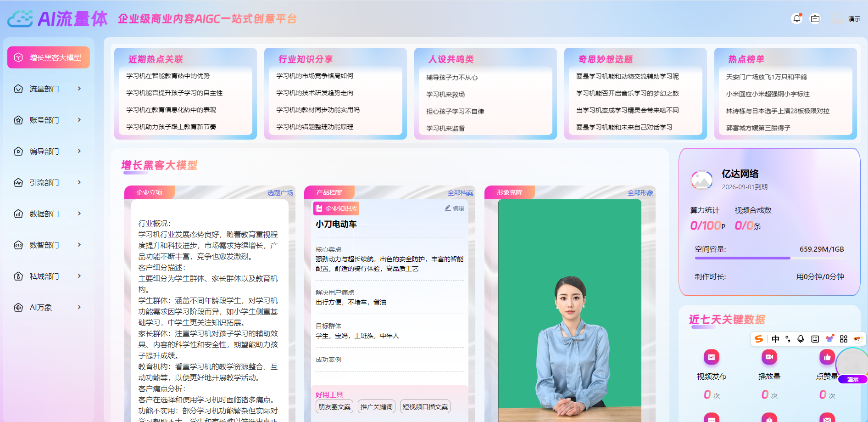This screenshot has height=422, width=868.
Task: Open 选题广场 link on 企业立项 card
Action: 279,192
